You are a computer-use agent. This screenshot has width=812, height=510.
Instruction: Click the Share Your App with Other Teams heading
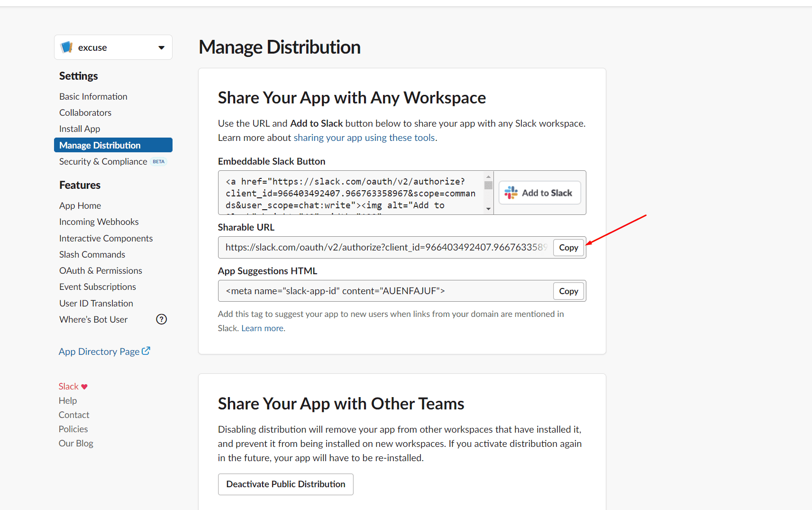point(341,404)
